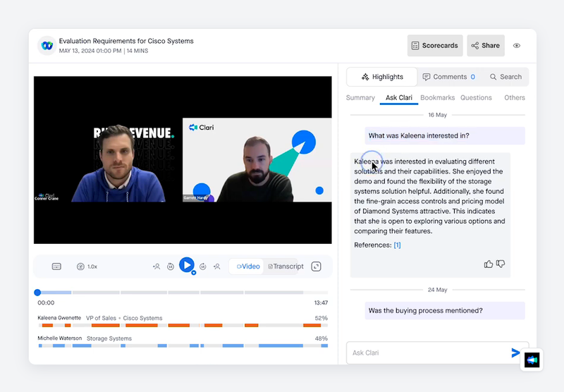Viewport: 564px width, 392px height.
Task: Click Michelle Waterson's blue talk timeline
Action: click(183, 346)
